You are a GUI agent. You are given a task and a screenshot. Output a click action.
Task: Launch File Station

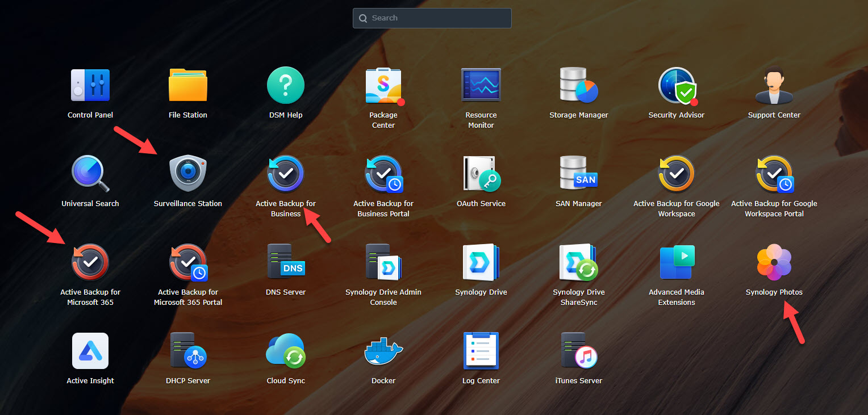188,85
